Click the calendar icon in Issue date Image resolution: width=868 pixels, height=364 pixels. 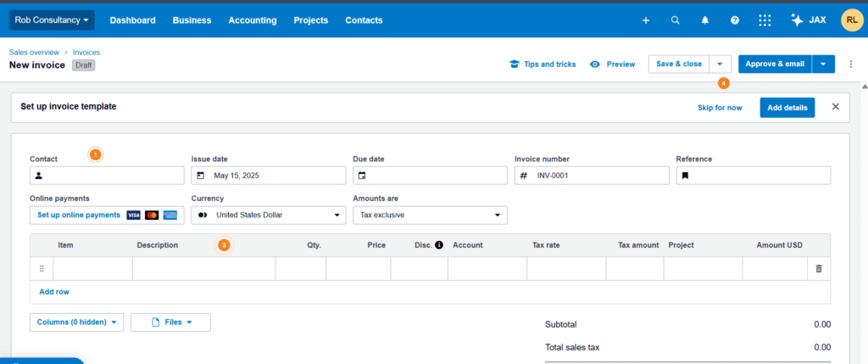[200, 176]
